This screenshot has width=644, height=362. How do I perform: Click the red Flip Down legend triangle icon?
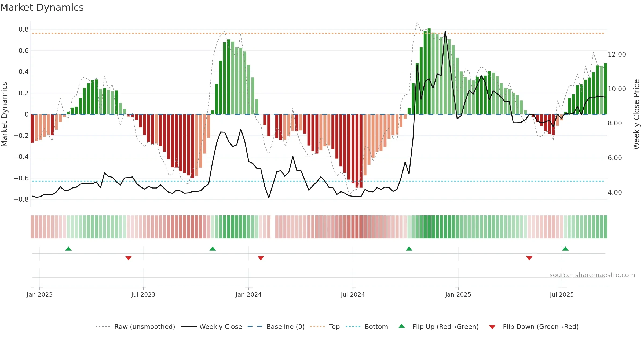[492, 327]
